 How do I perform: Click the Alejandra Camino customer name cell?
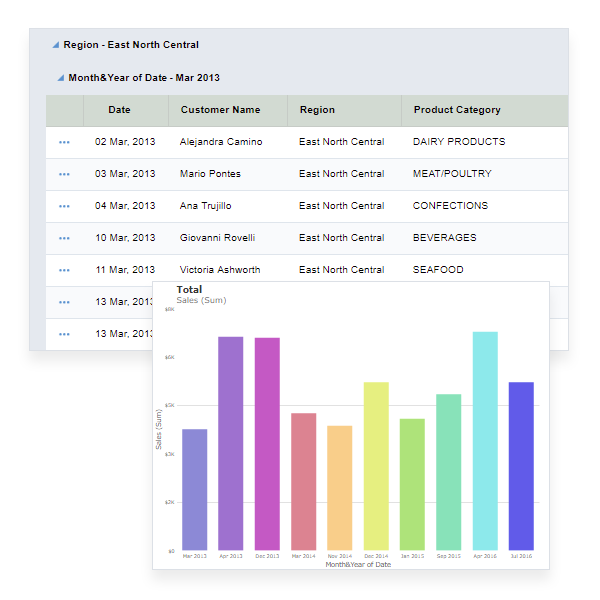coord(220,142)
